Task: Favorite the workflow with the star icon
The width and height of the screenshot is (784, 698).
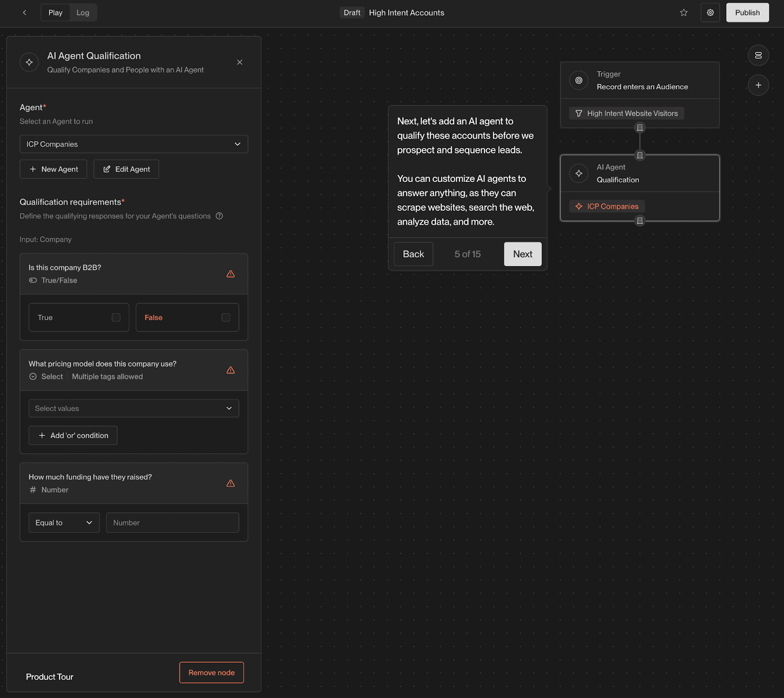Action: [x=684, y=13]
